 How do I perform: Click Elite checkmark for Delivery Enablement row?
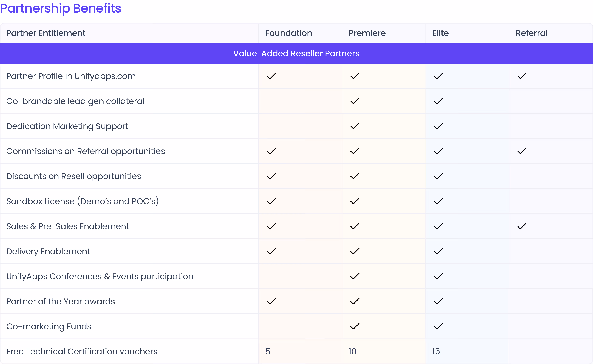pos(438,251)
